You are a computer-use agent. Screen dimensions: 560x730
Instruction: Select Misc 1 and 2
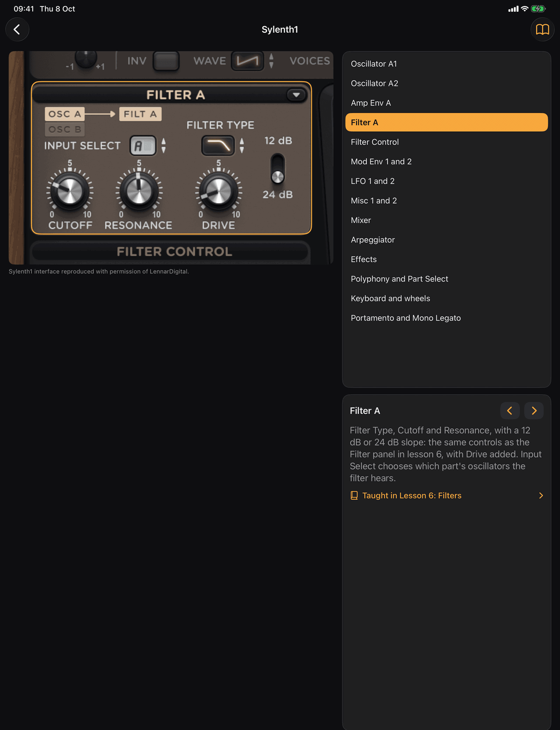pyautogui.click(x=446, y=201)
